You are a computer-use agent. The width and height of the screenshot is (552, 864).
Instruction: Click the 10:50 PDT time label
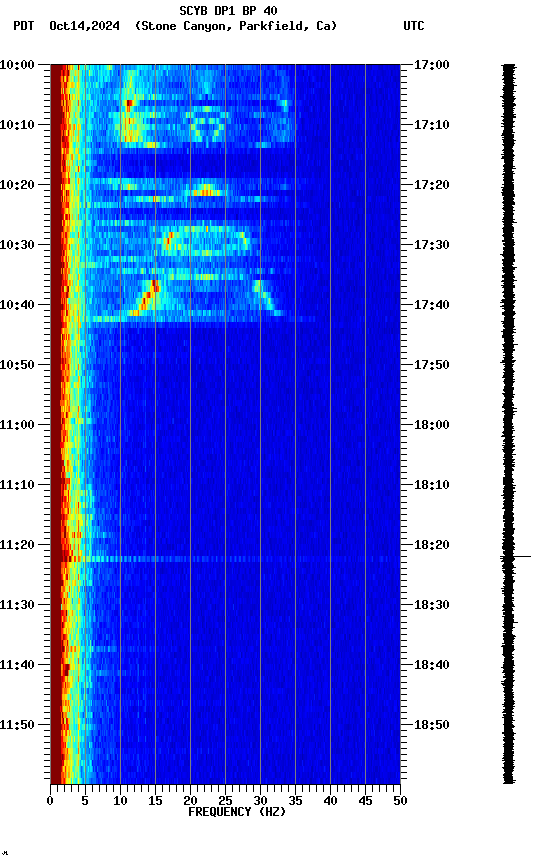pos(17,365)
